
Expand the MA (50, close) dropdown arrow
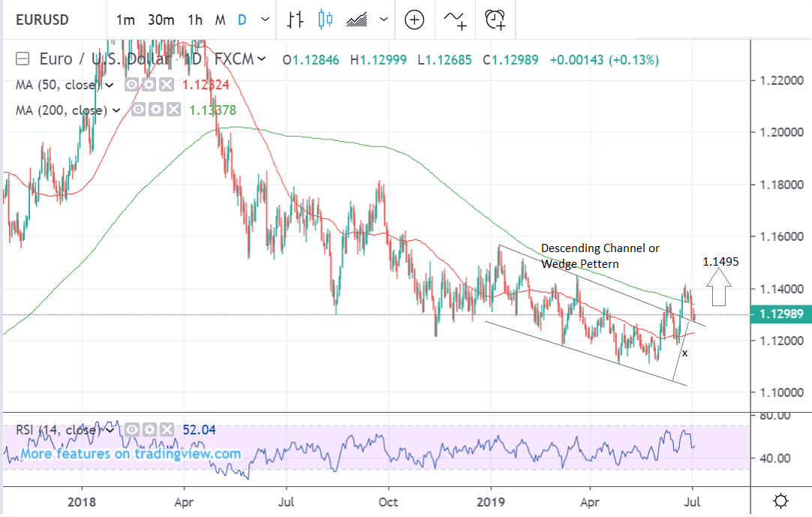point(110,85)
